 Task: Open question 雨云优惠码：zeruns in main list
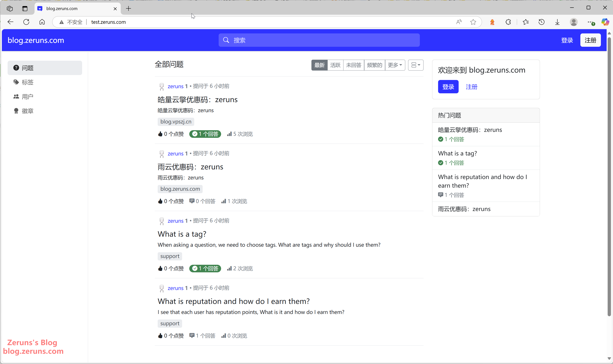click(191, 167)
